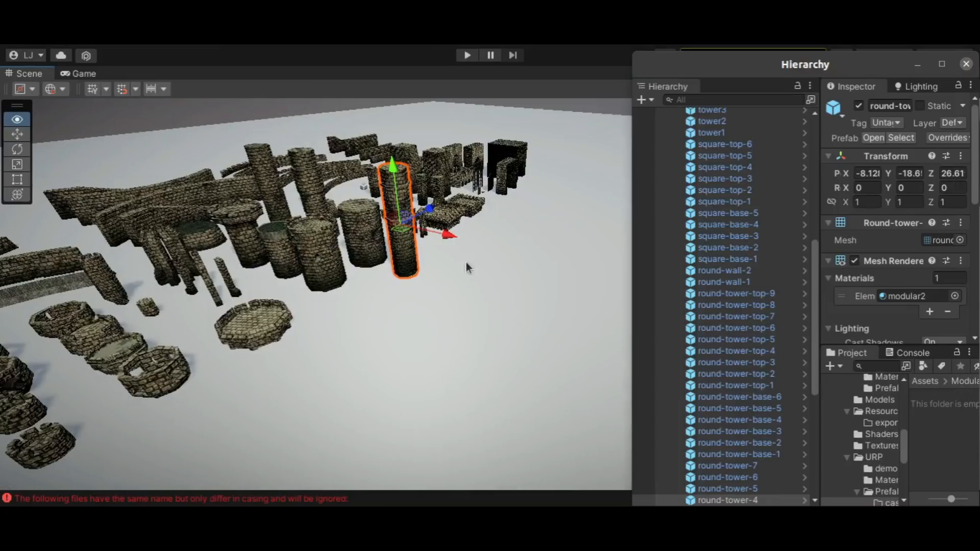
Task: Switch to the Lighting tab
Action: point(916,86)
